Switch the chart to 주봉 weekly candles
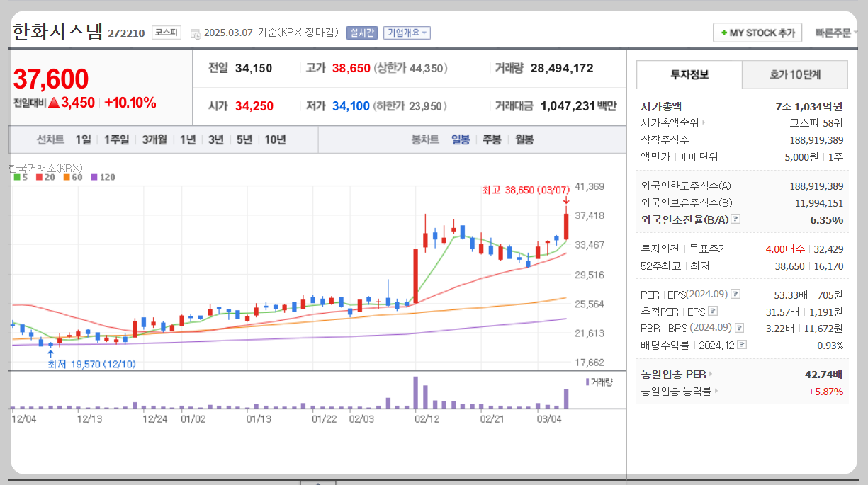 click(x=492, y=139)
